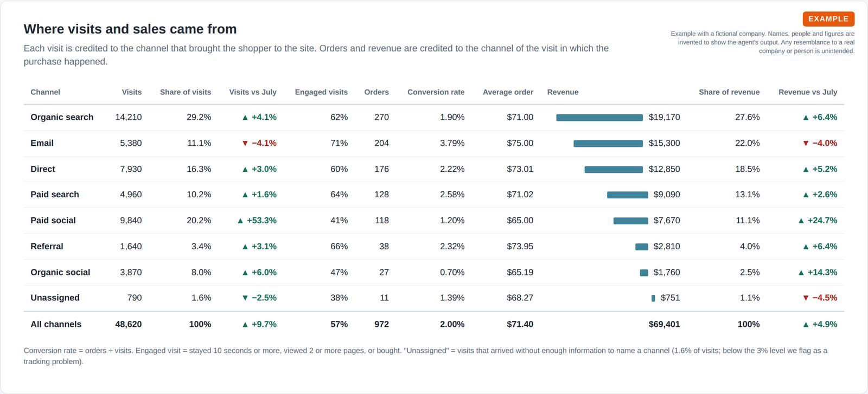868x394 pixels.
Task: Click the orange EXAMPLE badge
Action: point(828,19)
